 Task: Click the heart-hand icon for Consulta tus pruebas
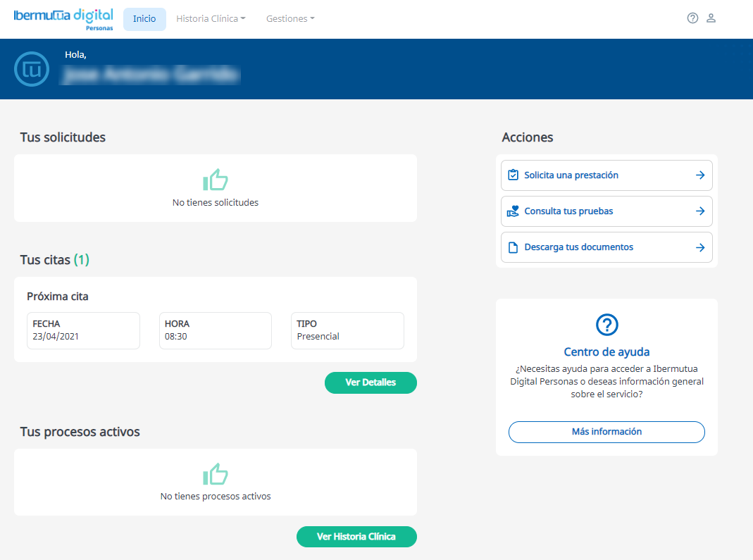pos(513,211)
